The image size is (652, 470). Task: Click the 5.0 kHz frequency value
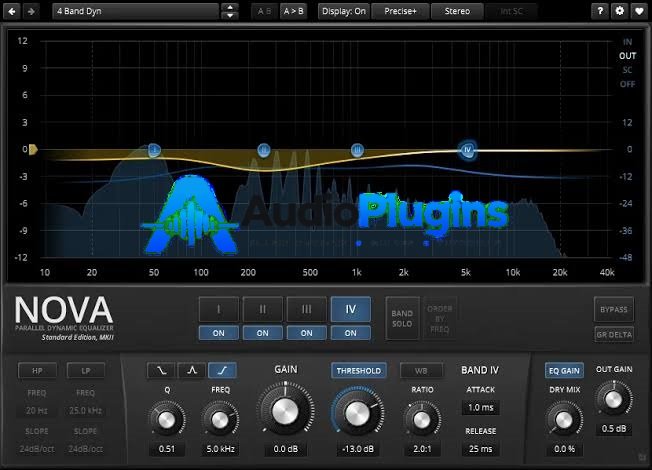[220, 449]
